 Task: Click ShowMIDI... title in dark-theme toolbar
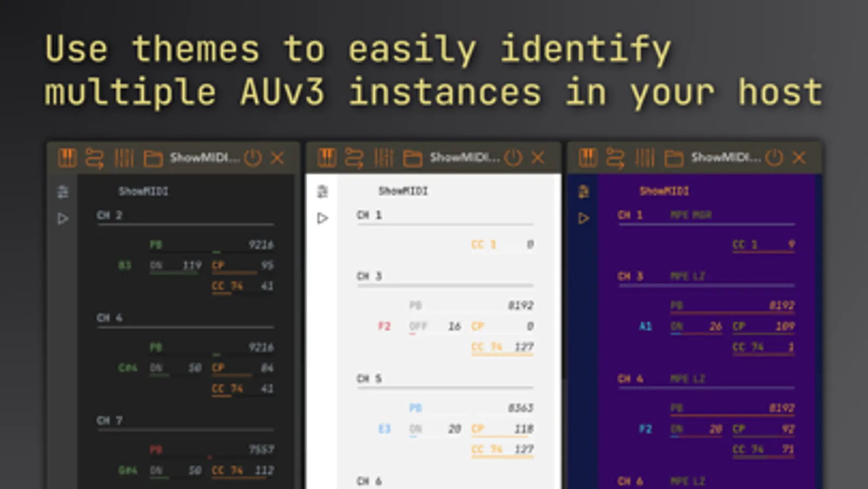click(x=205, y=158)
